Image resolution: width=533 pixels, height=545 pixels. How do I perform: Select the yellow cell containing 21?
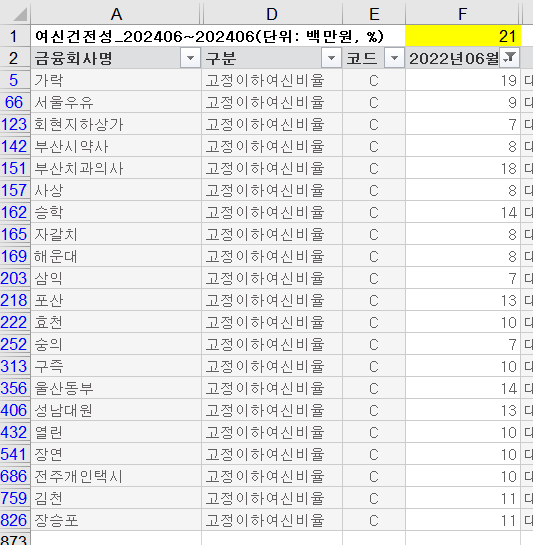pyautogui.click(x=463, y=36)
